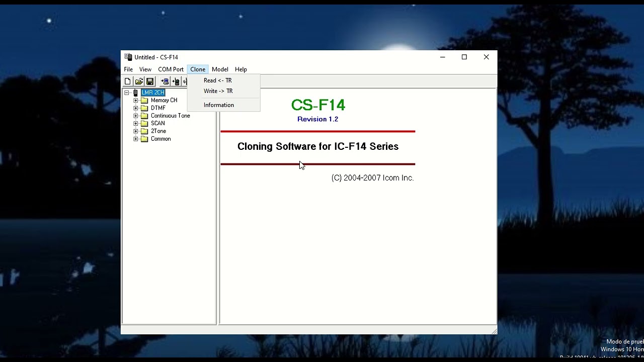Select the Memory CH tree label
Viewport: 644px width, 362px height.
(x=164, y=101)
